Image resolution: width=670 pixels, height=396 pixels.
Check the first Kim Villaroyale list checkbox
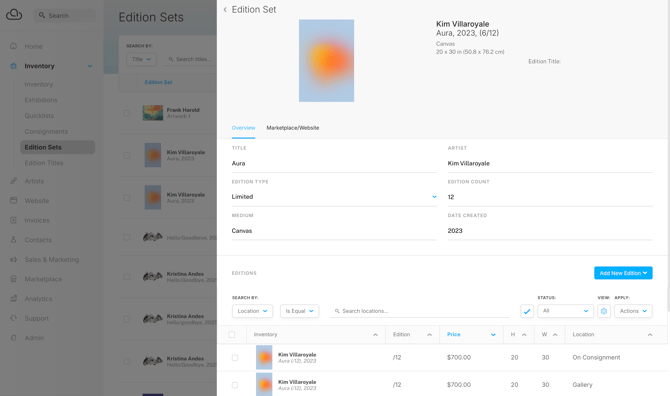pos(126,155)
